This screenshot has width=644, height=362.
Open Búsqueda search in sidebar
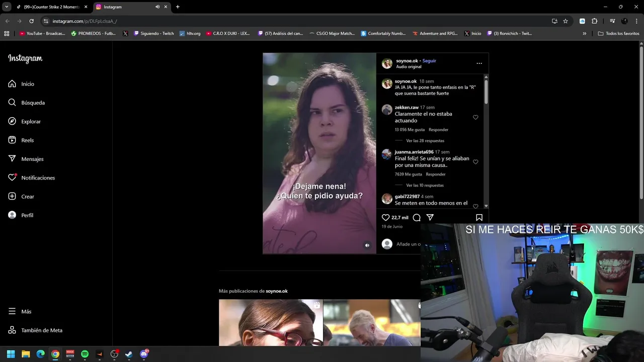[x=27, y=103]
